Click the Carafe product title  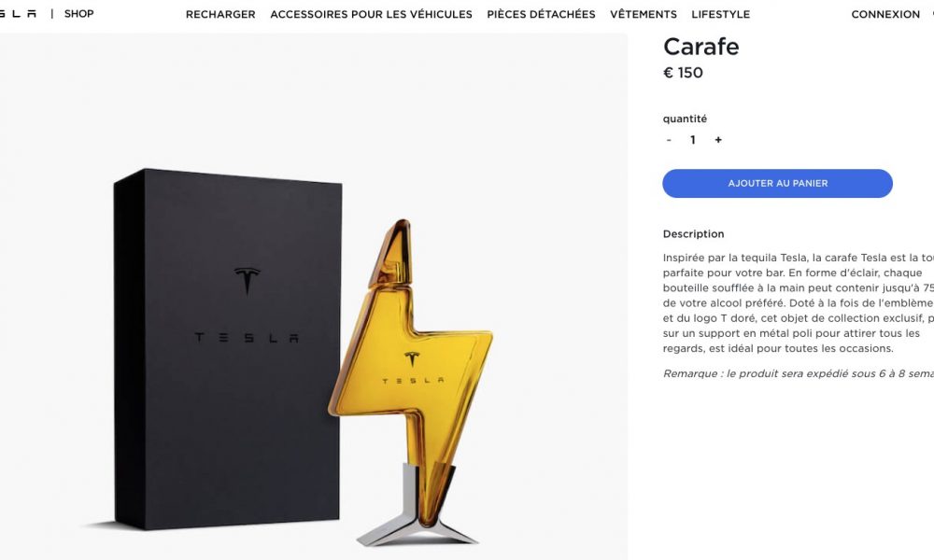pos(701,47)
